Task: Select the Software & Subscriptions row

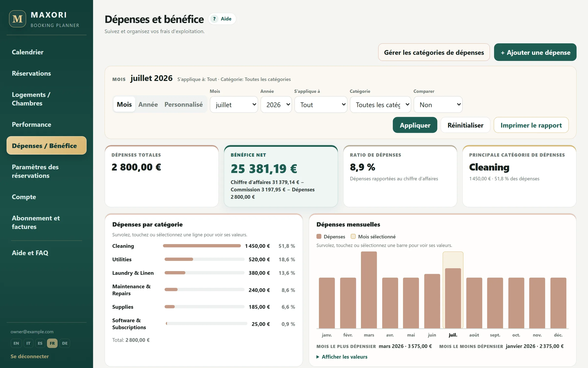Action: [x=204, y=324]
